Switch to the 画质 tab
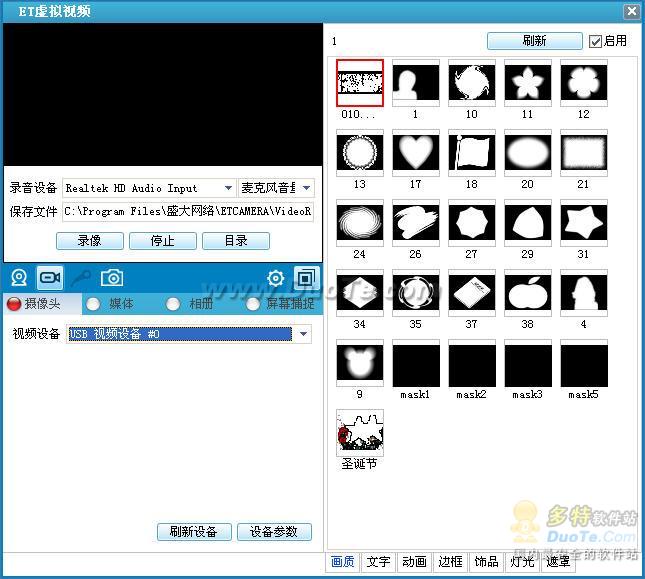 click(x=343, y=562)
